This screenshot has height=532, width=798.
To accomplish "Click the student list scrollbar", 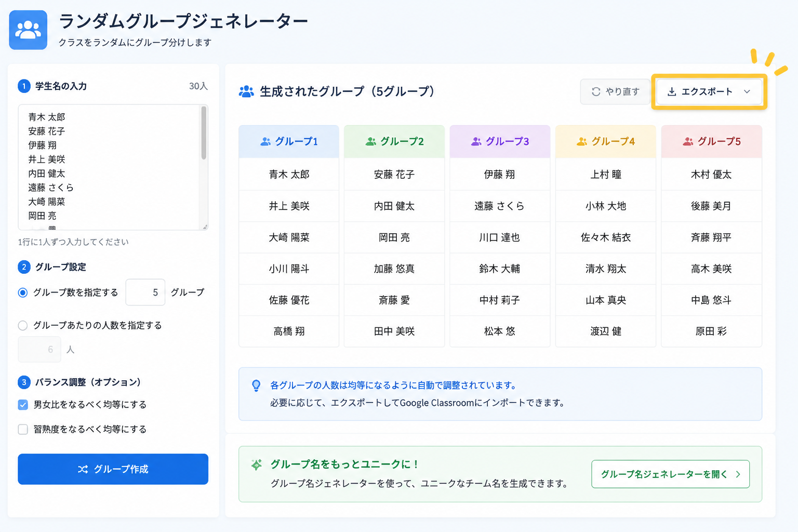I will 204,133.
